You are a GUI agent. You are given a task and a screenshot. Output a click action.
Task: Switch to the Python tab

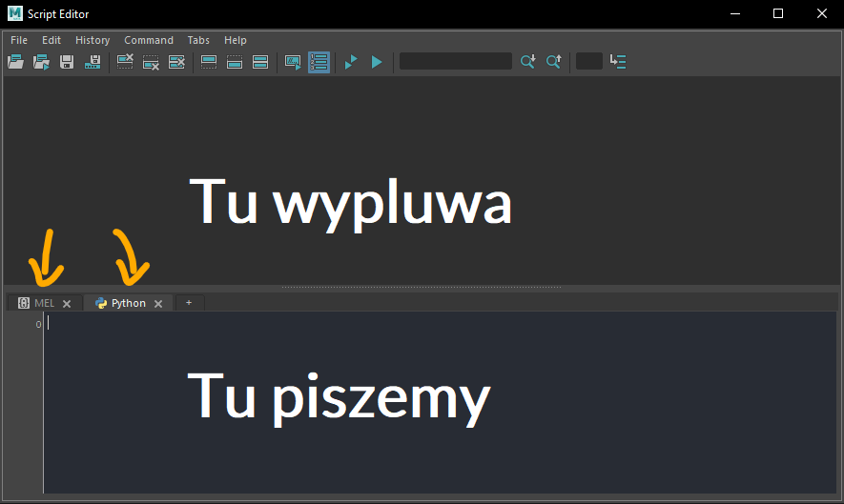[x=128, y=303]
